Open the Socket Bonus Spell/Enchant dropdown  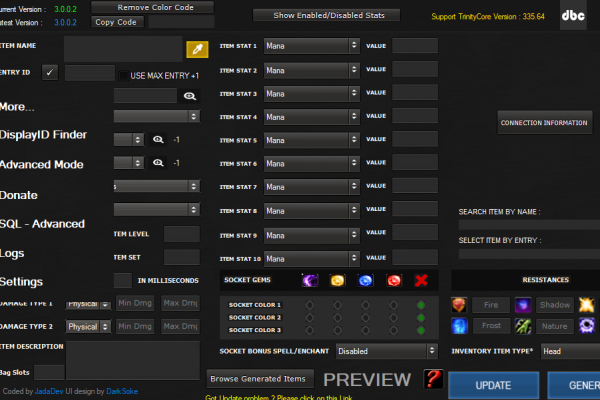(386, 351)
